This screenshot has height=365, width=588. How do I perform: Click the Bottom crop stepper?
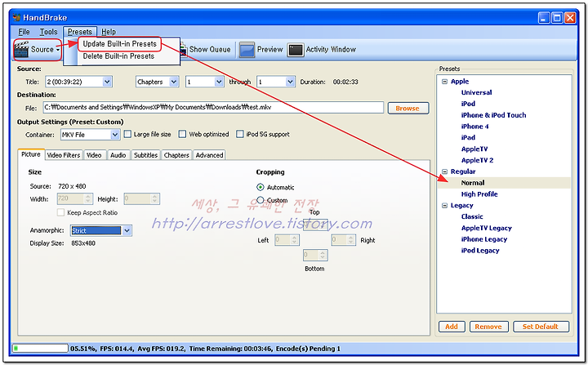[x=315, y=256]
